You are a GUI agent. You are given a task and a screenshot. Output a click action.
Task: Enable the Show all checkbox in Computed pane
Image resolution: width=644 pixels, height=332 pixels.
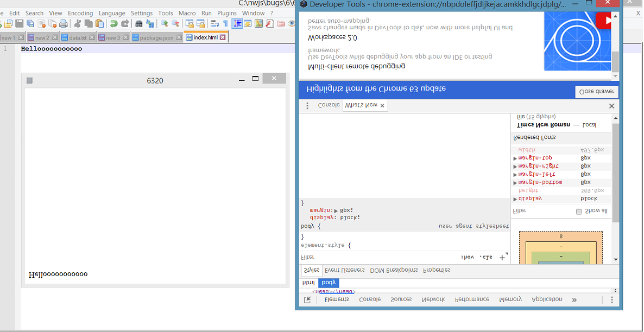click(x=579, y=212)
